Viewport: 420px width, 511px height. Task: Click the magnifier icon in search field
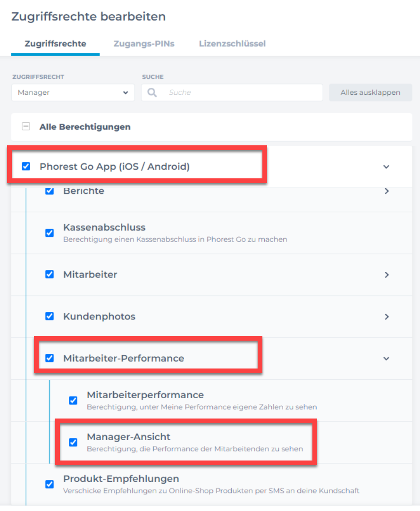coord(152,92)
